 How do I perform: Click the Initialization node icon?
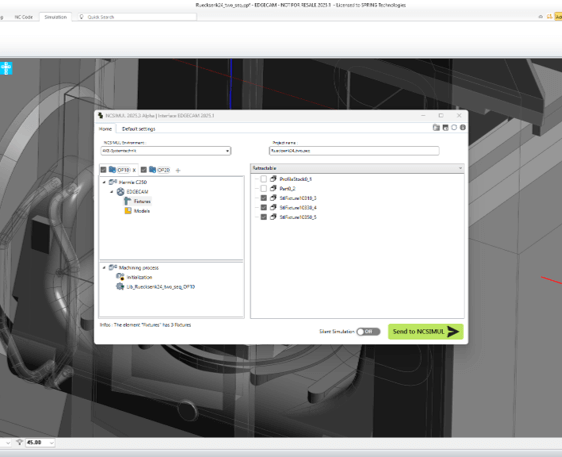click(x=120, y=277)
